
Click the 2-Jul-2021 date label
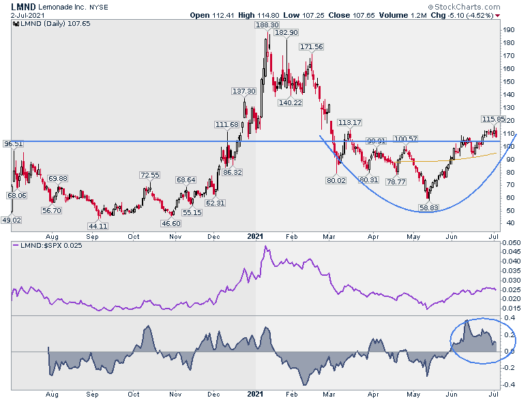click(27, 16)
